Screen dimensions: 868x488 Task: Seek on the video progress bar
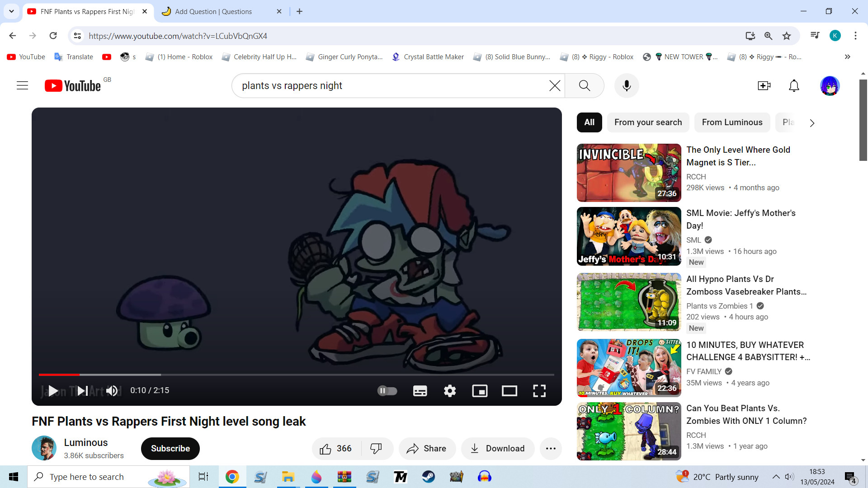click(297, 375)
